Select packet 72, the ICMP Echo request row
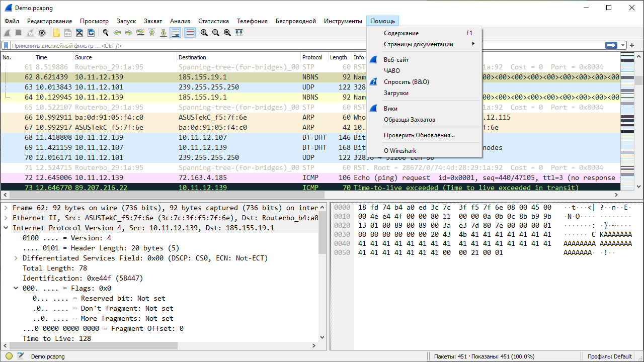The height and width of the screenshot is (362, 644). point(310,177)
